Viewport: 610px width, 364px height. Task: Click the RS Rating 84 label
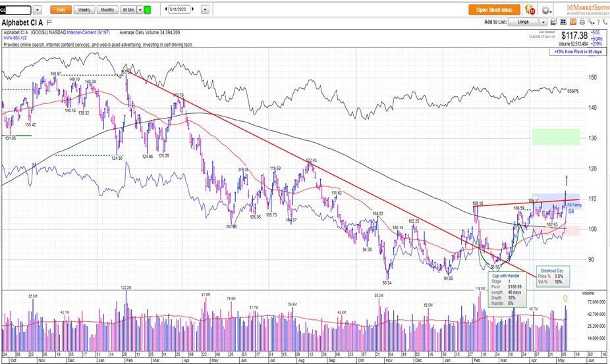pyautogui.click(x=574, y=209)
